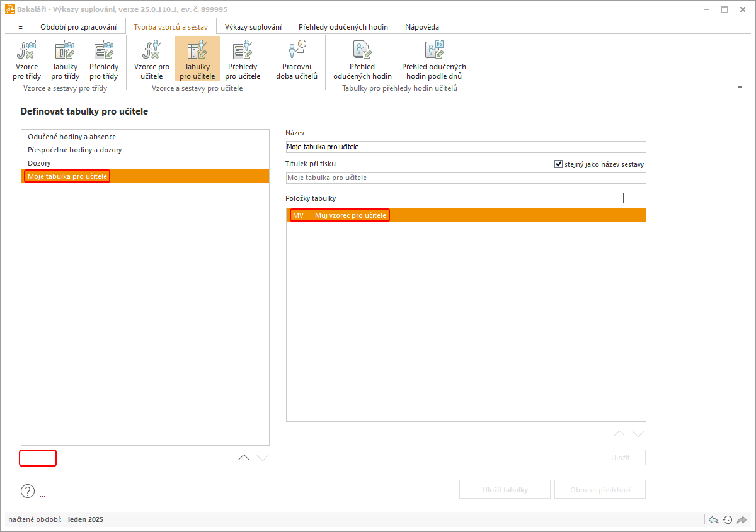Open Přehledy pro učitele tool
Viewport: 756px width, 532px height.
click(243, 59)
